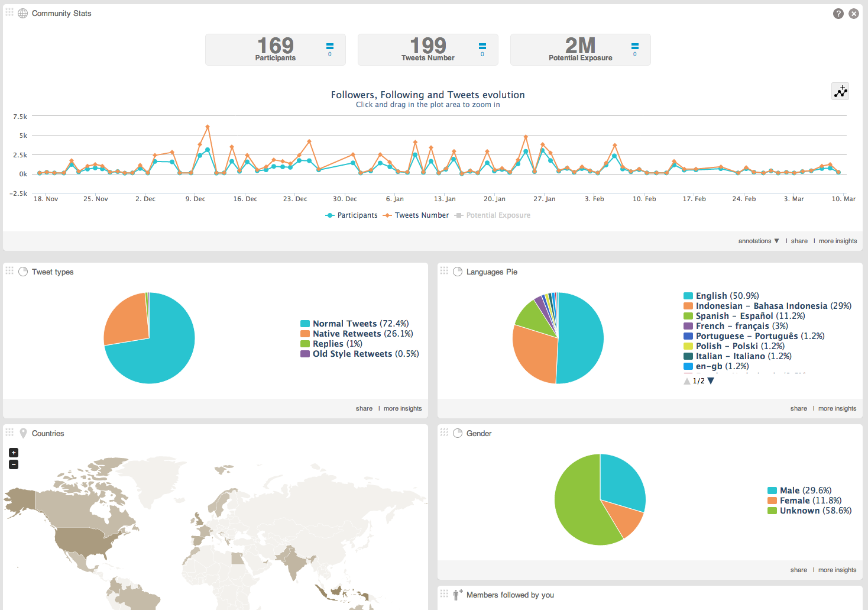Enable Potential Exposure series in legend

tap(492, 215)
